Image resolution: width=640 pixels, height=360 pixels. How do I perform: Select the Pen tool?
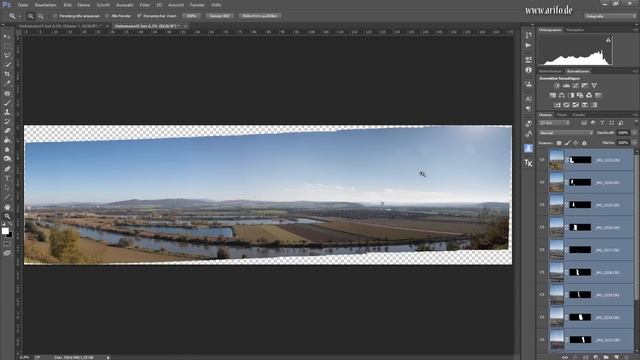point(7,169)
